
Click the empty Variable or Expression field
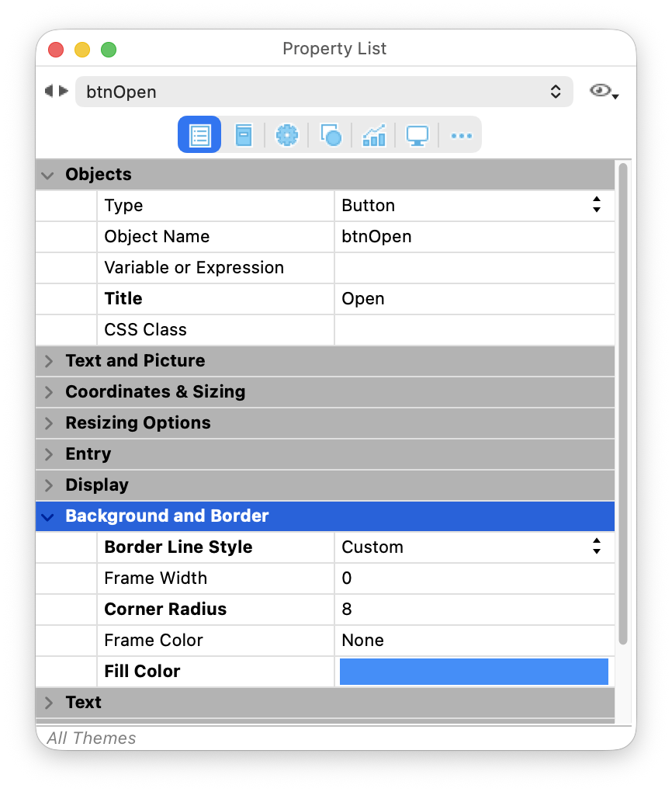point(474,268)
